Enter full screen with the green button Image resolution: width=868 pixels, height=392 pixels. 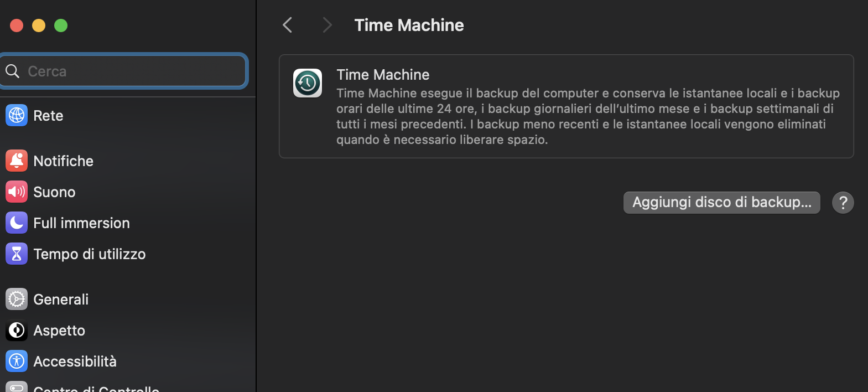61,25
